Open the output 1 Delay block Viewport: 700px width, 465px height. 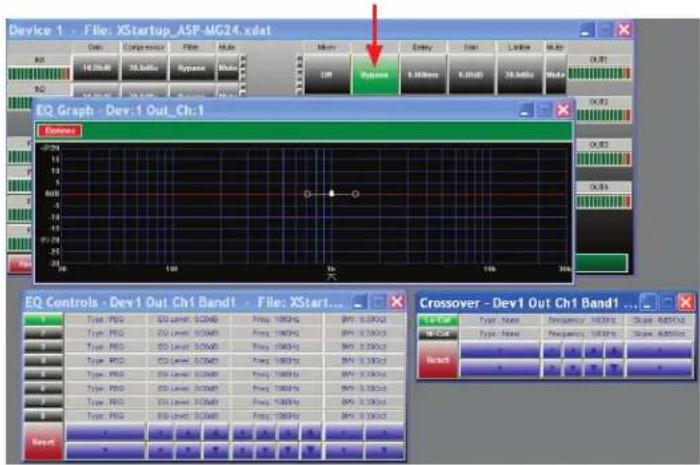pyautogui.click(x=423, y=75)
